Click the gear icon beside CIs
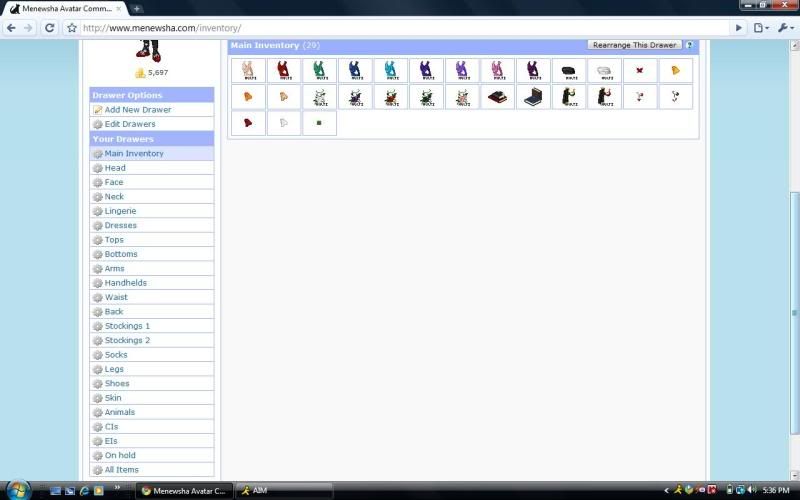 (97, 427)
